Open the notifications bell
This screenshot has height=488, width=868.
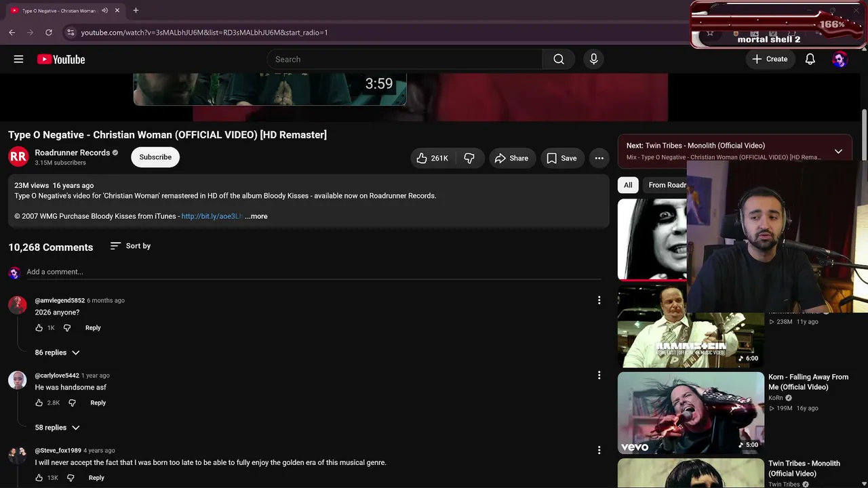pyautogui.click(x=810, y=59)
